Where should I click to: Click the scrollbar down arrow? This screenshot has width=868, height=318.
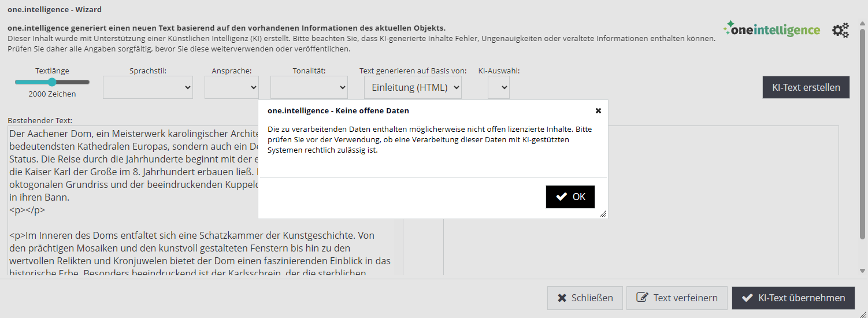click(x=863, y=271)
